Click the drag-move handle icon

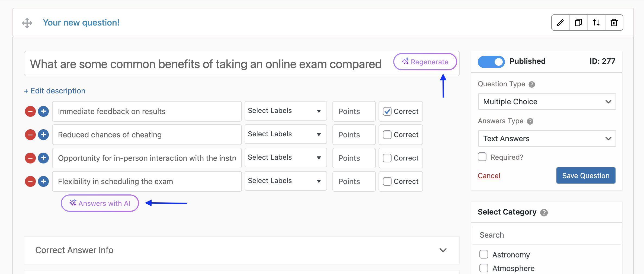click(27, 23)
